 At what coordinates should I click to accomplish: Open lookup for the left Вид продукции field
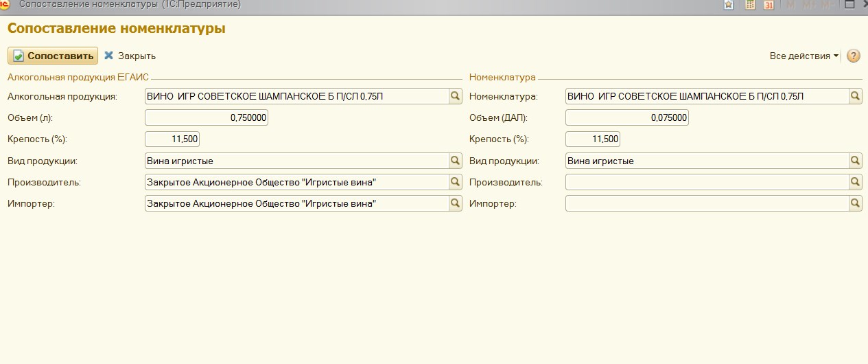tap(456, 161)
